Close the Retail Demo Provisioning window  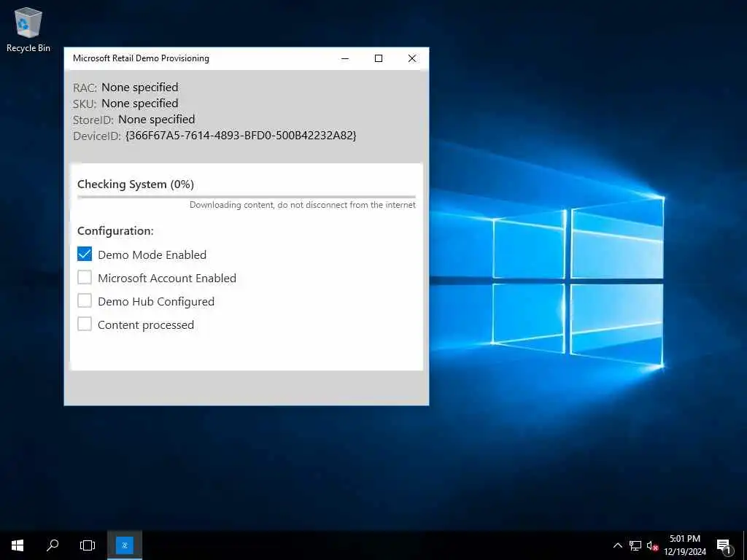tap(412, 58)
